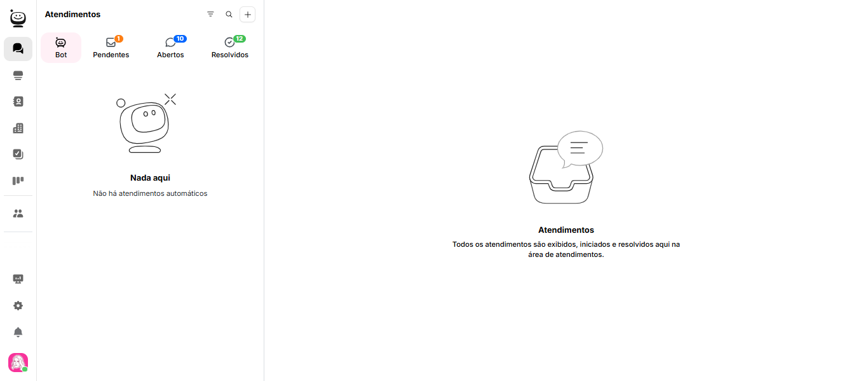The image size is (868, 381).
Task: Click the user profile avatar
Action: pyautogui.click(x=18, y=363)
